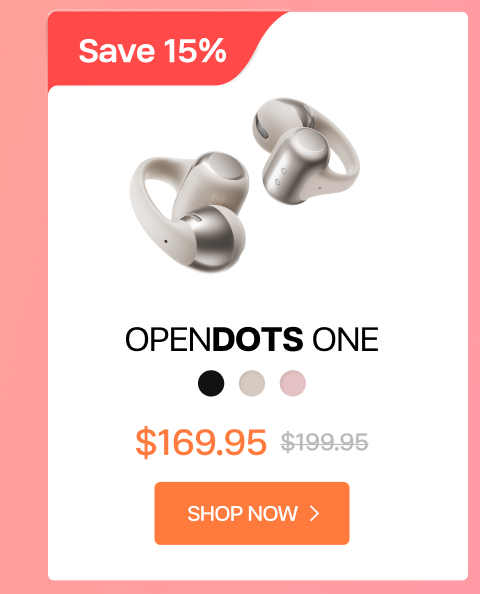
Task: Click the bold DOTS word in the title
Action: coord(258,339)
